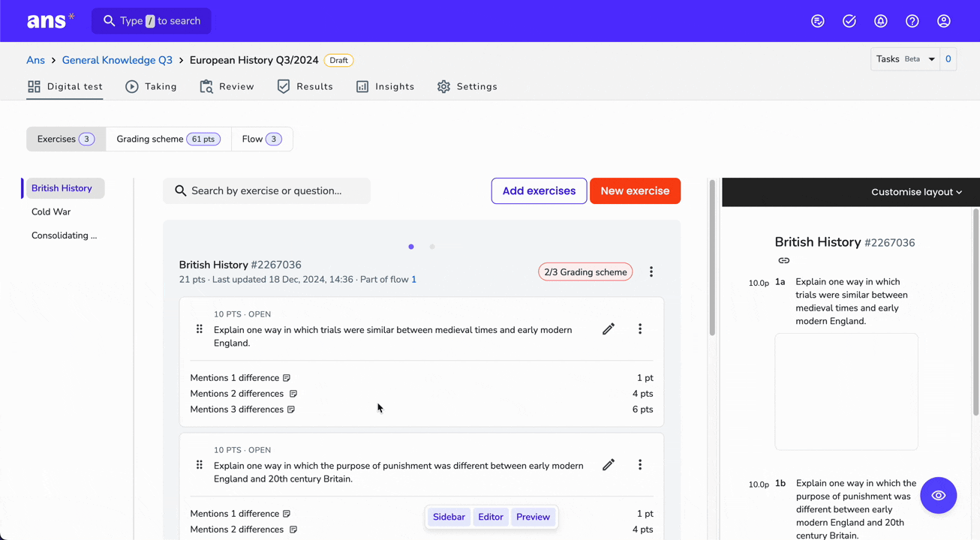
Task: Click the tasks count 0 button
Action: (948, 59)
